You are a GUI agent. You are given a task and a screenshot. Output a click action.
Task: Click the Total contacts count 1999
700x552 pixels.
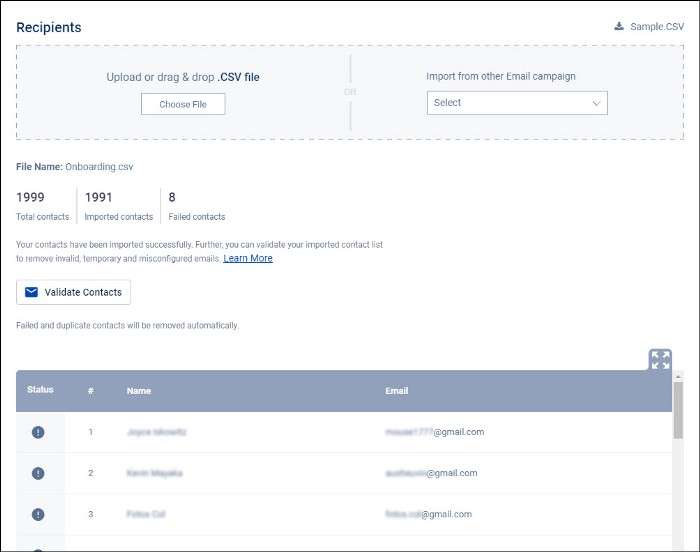[30, 197]
